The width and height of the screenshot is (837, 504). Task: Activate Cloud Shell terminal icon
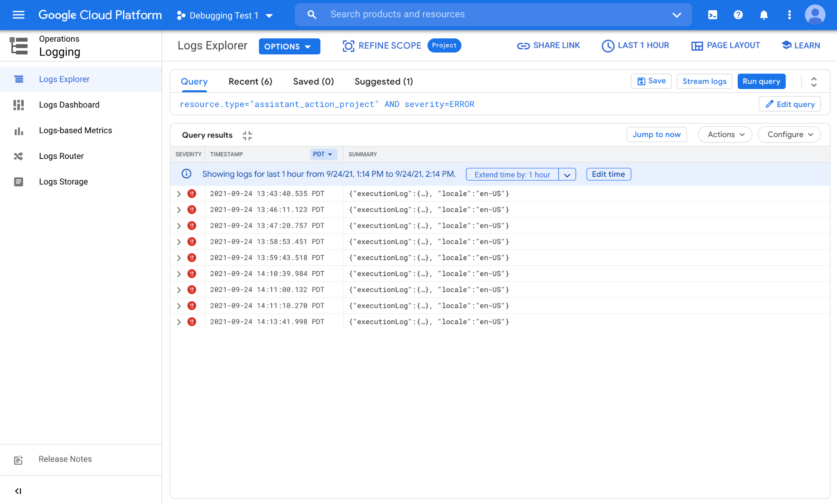click(712, 15)
